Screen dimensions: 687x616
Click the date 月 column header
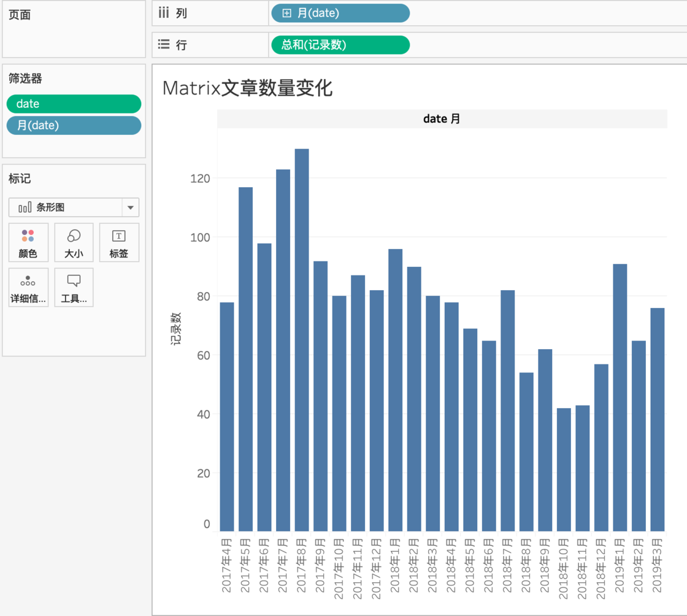[442, 119]
